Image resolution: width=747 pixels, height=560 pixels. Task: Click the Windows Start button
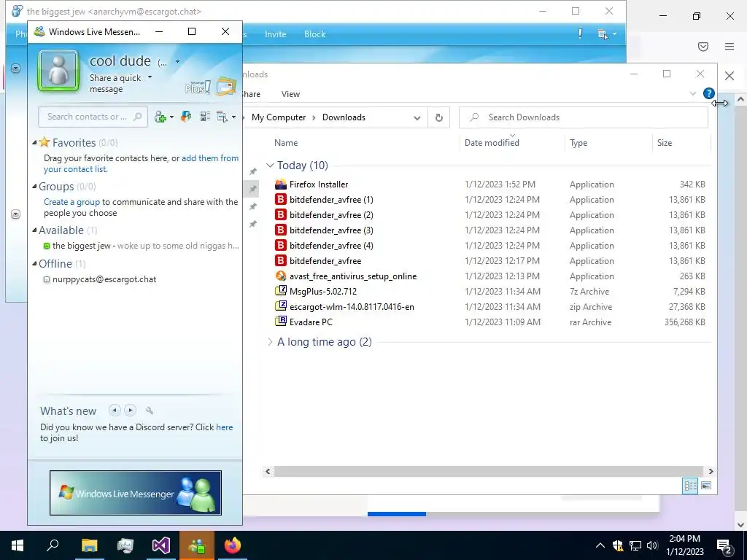coord(18,545)
